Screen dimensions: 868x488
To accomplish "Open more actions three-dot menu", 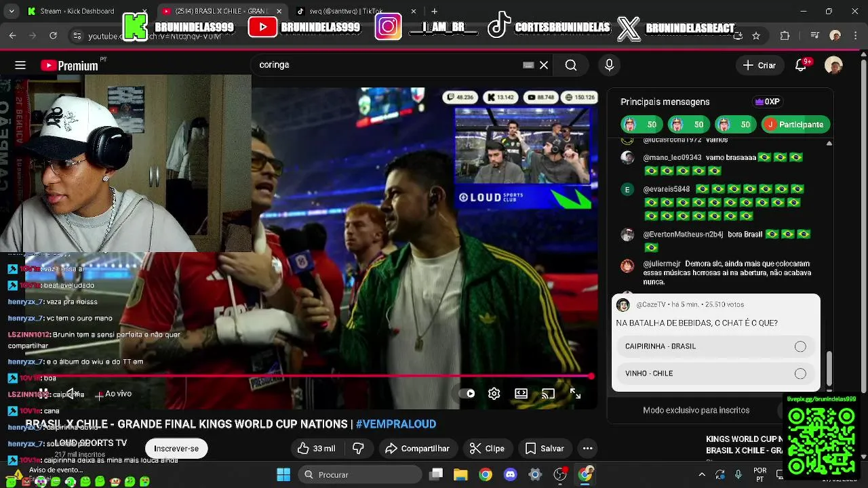I will (587, 449).
